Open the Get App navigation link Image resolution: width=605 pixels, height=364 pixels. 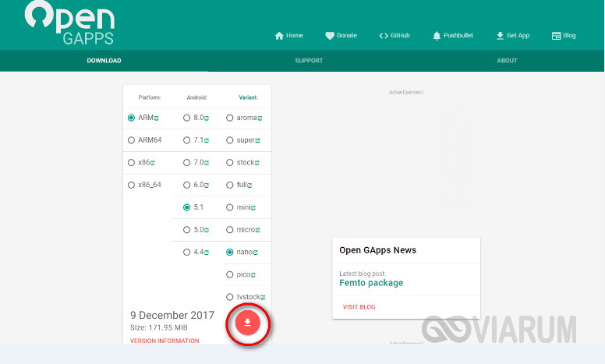(x=513, y=36)
